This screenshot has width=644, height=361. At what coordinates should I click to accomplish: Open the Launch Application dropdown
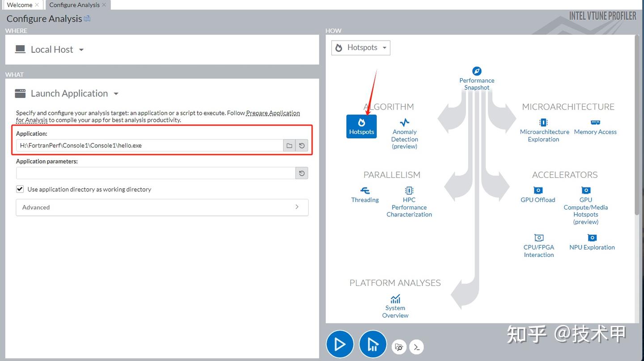[x=115, y=93]
